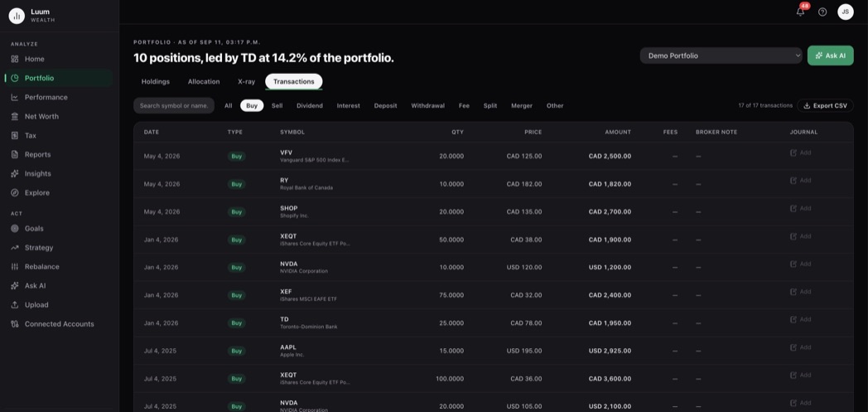Image resolution: width=868 pixels, height=412 pixels.
Task: Filter transactions by All
Action: pyautogui.click(x=228, y=106)
